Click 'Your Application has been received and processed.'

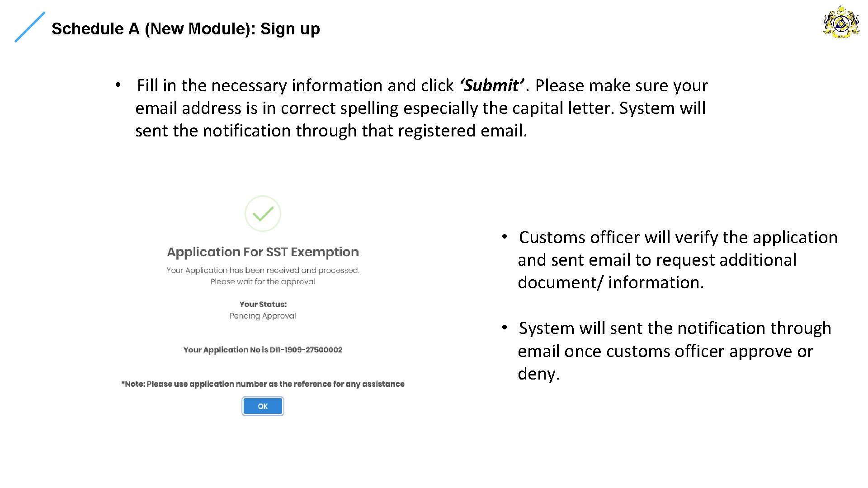point(263,270)
